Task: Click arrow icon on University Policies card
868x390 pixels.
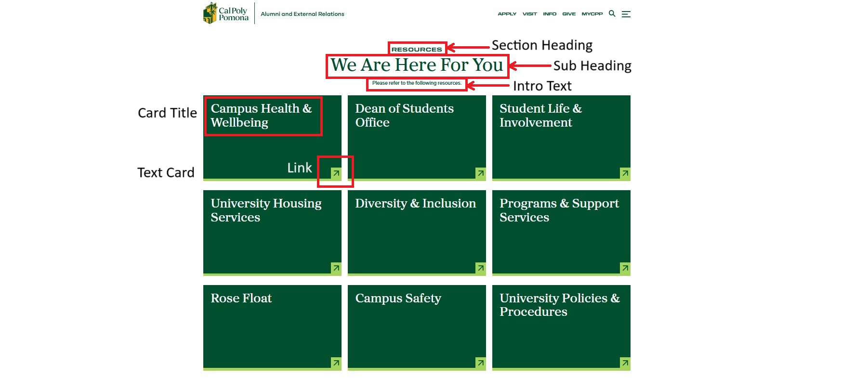Action: [x=625, y=363]
